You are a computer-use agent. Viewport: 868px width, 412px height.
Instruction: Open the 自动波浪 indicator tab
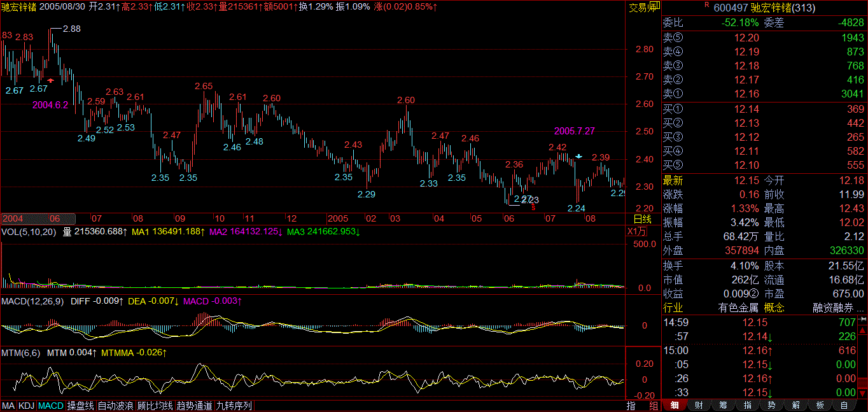click(x=116, y=406)
